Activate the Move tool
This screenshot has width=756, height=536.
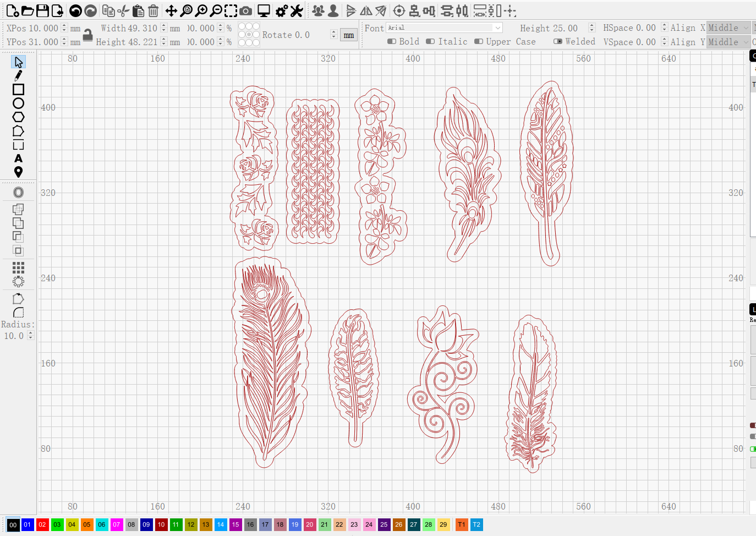click(172, 10)
